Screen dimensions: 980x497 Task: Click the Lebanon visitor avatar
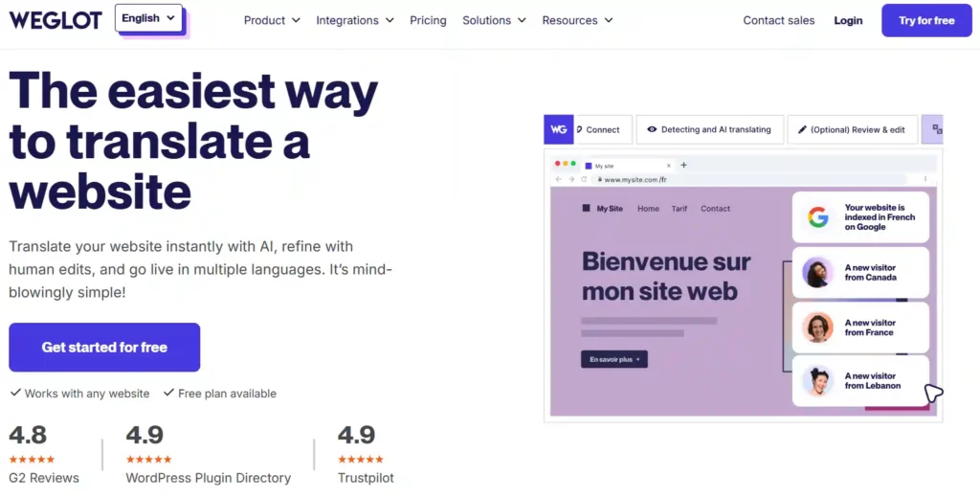click(817, 381)
